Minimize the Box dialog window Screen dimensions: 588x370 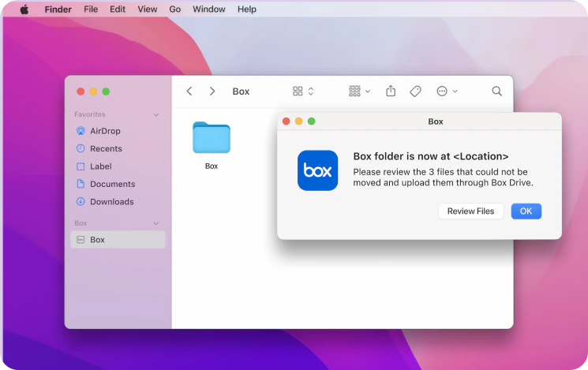click(x=299, y=121)
